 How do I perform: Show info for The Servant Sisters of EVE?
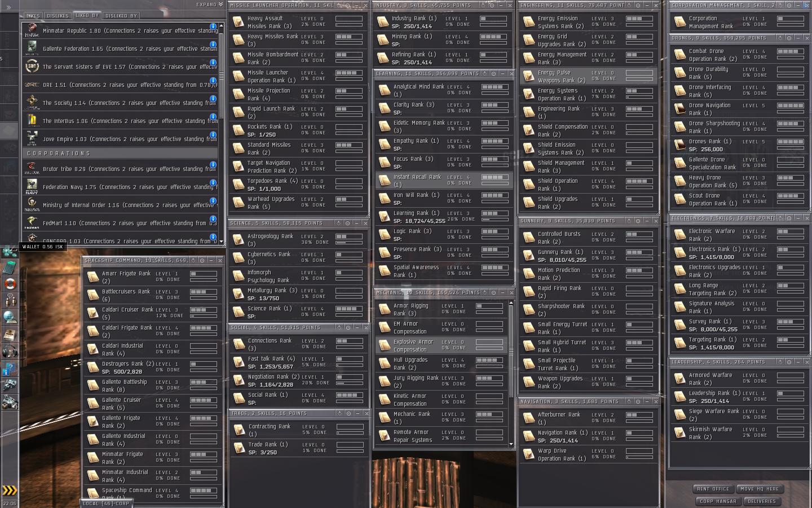tap(213, 63)
